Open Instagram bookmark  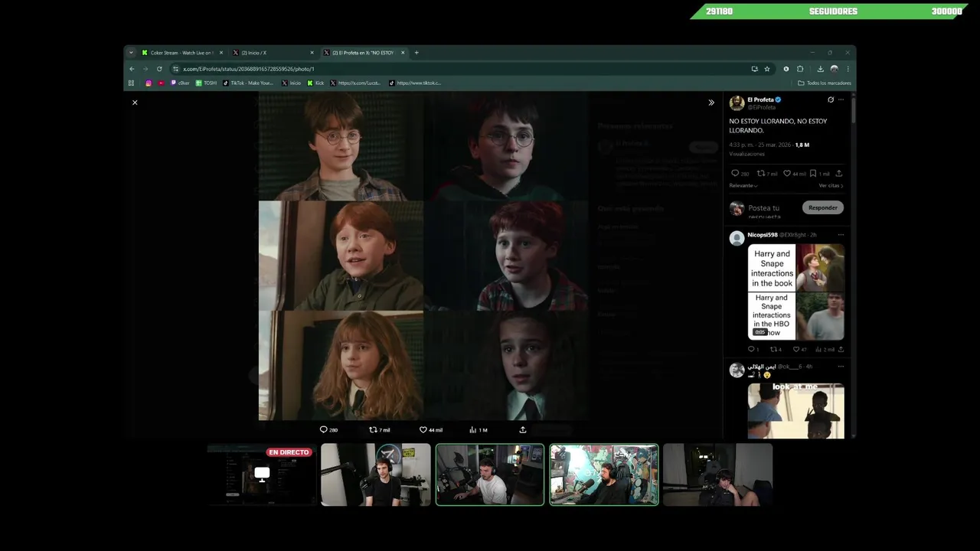pos(149,83)
